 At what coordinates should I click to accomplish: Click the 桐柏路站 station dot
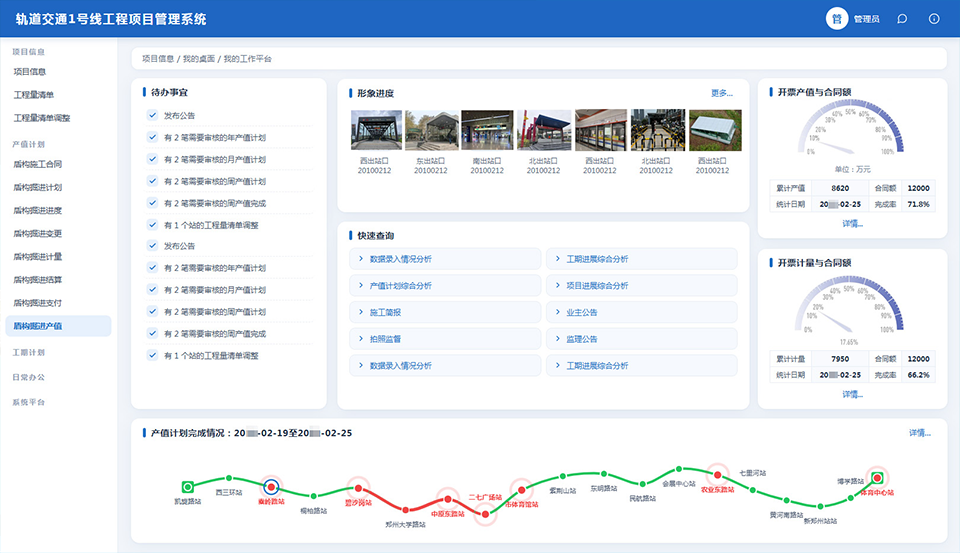point(313,496)
